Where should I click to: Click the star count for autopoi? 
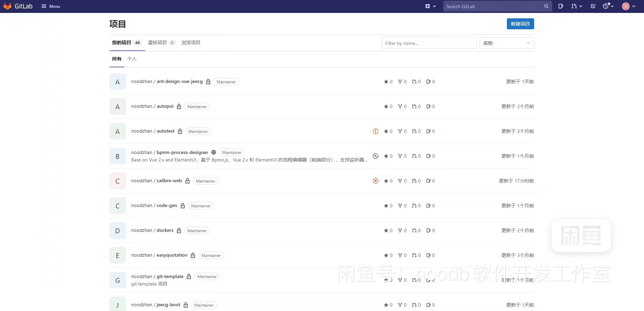388,106
